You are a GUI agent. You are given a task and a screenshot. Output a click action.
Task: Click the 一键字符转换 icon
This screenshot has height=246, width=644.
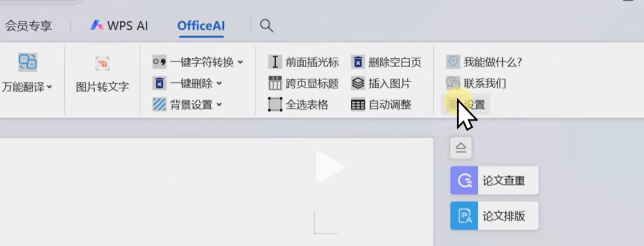(160, 62)
